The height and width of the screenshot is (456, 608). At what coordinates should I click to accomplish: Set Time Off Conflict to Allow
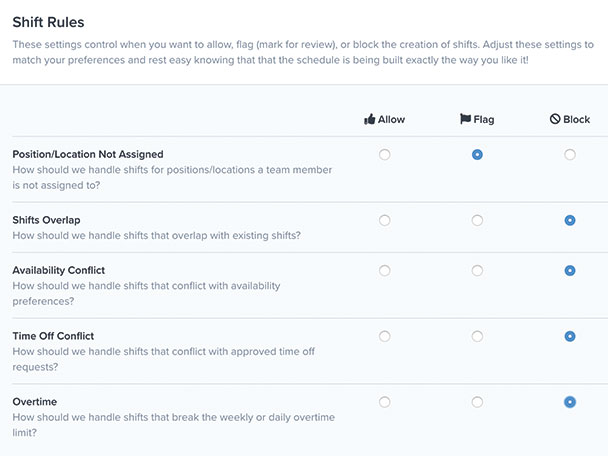(385, 336)
